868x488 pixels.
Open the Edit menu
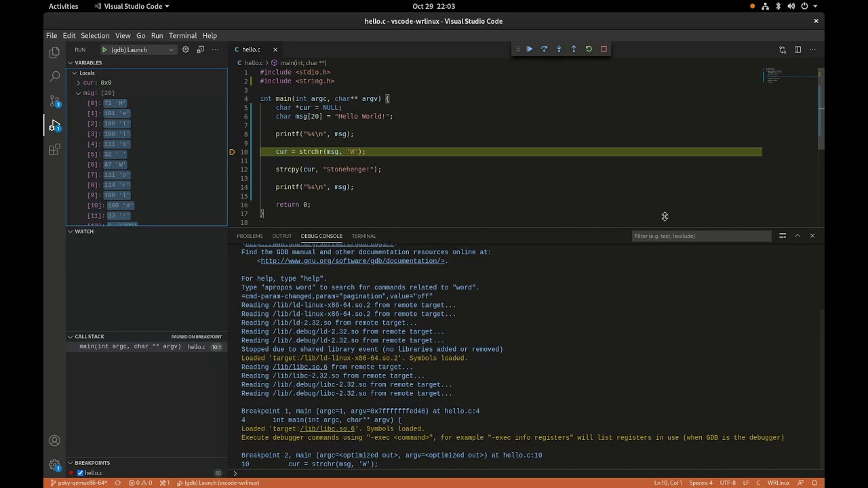[x=69, y=35]
